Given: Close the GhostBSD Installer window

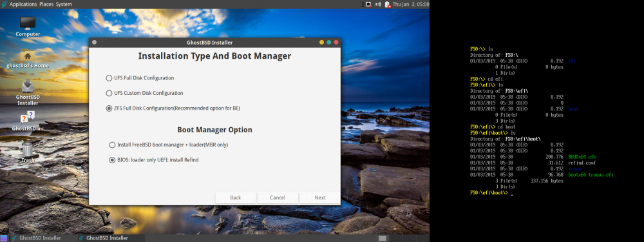Looking at the screenshot, I should 336,43.
